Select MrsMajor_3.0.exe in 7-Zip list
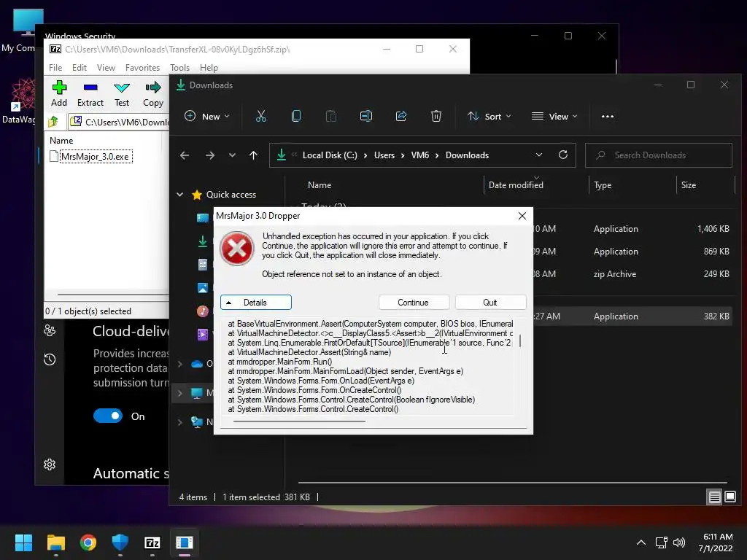The height and width of the screenshot is (560, 747). pyautogui.click(x=96, y=157)
